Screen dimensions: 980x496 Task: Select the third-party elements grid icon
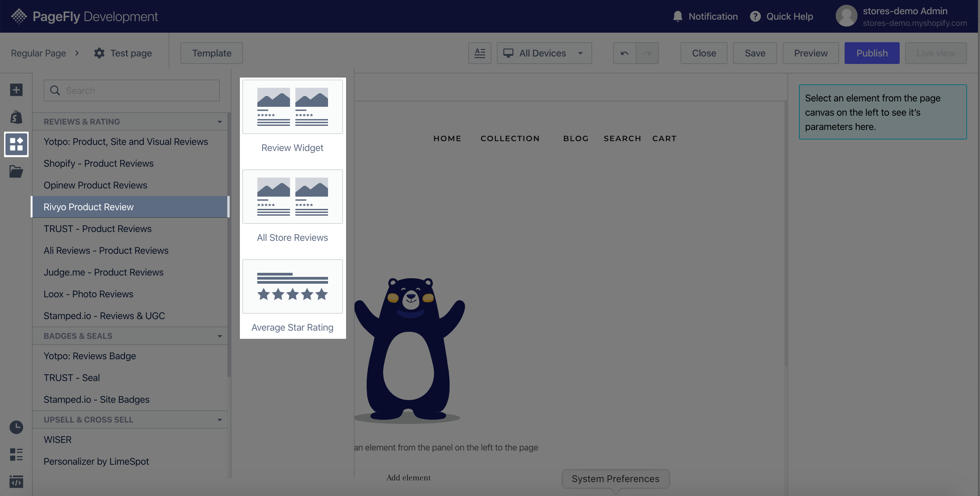[16, 144]
